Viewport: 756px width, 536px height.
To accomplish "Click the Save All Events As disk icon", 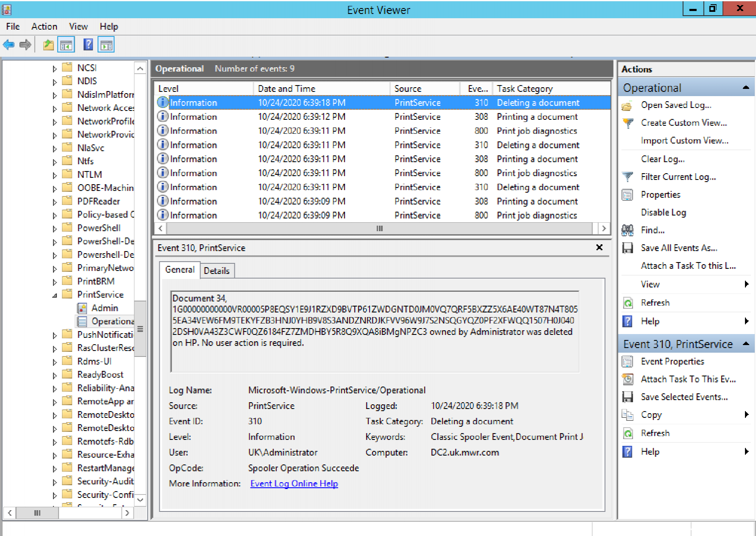I will coord(628,248).
